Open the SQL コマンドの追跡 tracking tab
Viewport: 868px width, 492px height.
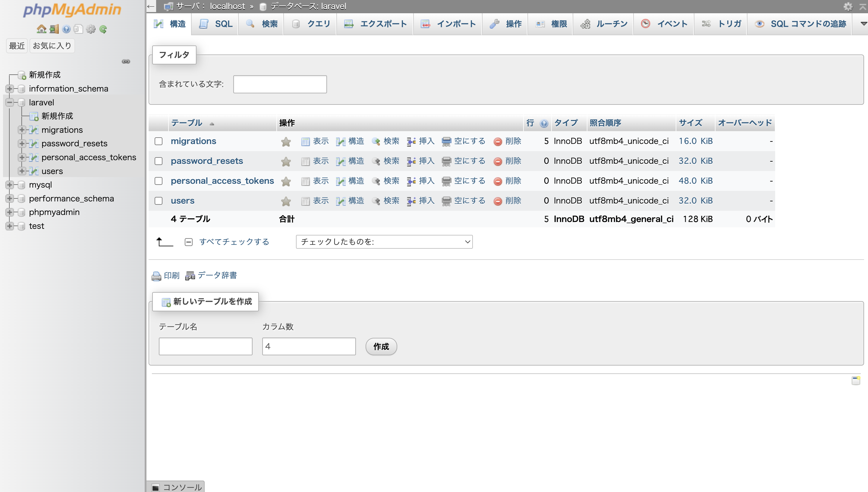pos(800,24)
